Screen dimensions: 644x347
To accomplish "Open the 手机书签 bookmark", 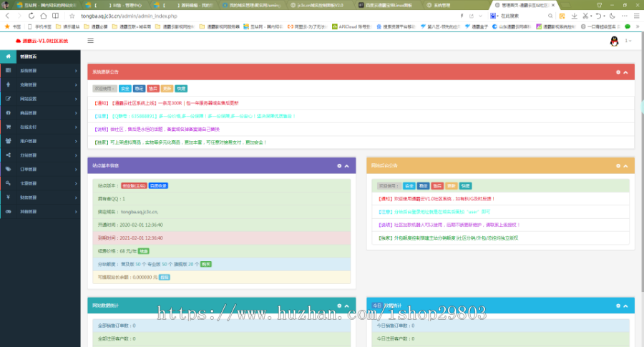I will (39, 26).
